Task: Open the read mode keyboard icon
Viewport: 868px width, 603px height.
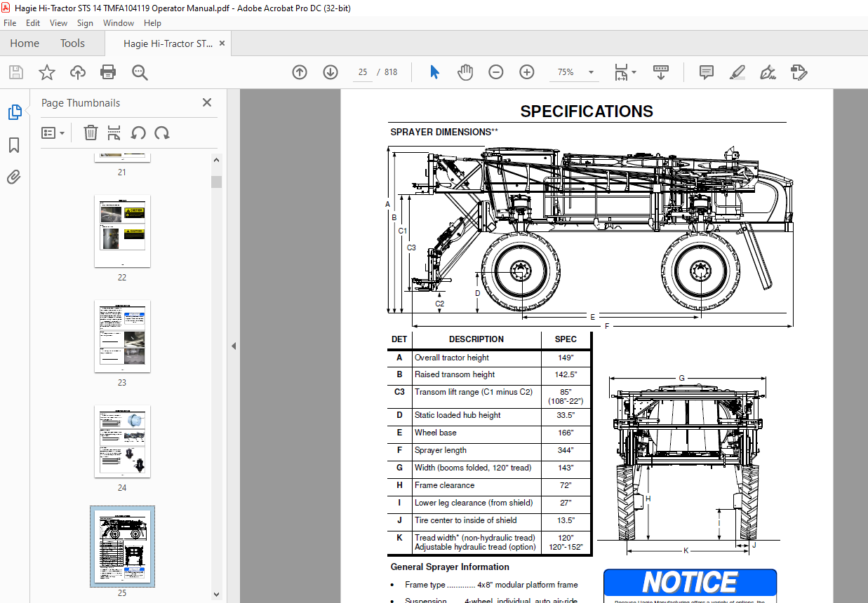Action: (x=661, y=72)
